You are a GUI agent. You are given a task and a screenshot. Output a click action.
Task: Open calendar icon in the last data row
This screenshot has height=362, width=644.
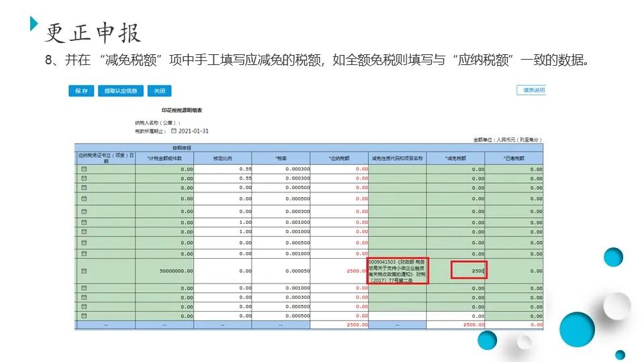(x=85, y=316)
